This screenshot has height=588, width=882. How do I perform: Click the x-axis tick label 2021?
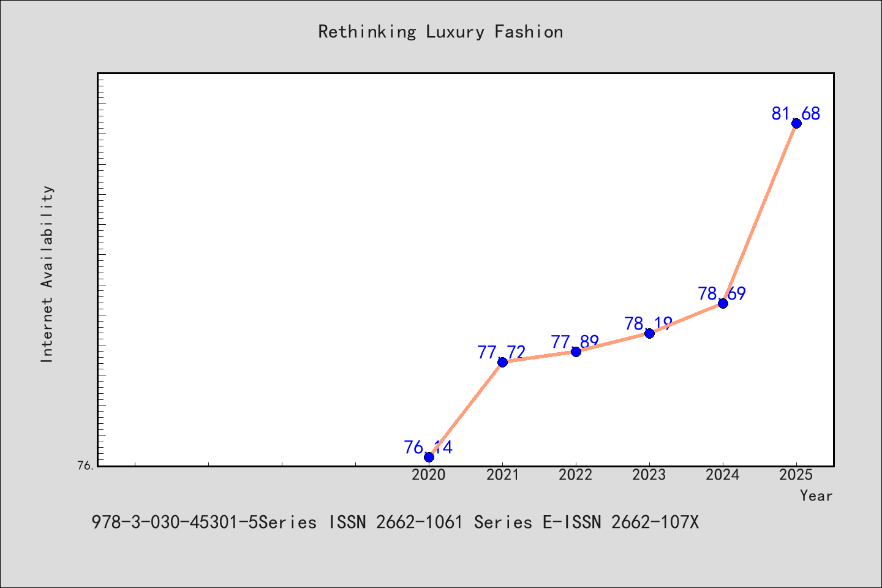point(502,475)
